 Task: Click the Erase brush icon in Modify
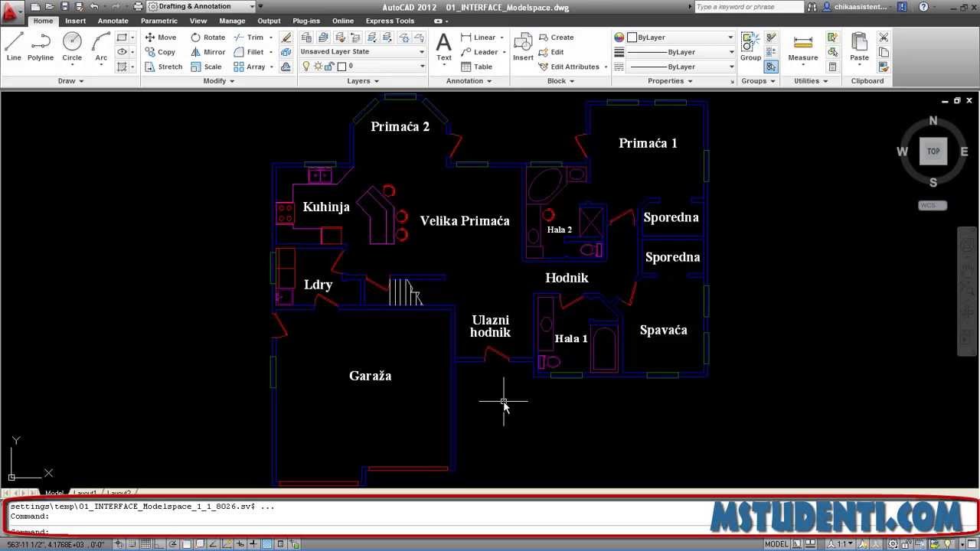click(286, 37)
